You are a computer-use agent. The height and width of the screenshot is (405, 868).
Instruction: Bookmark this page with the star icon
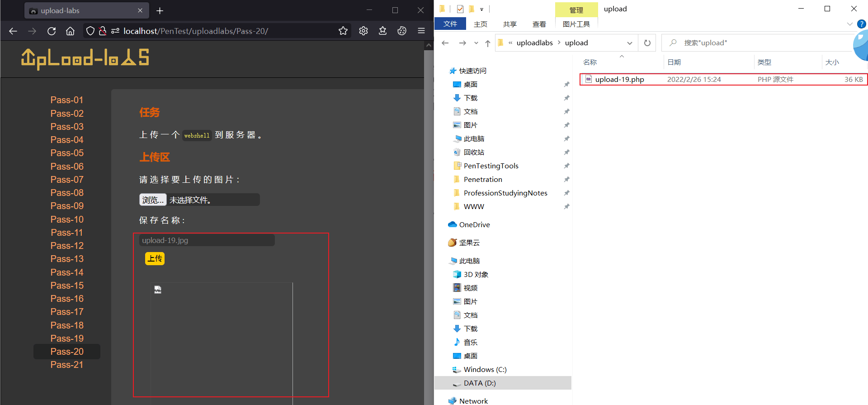(x=343, y=31)
